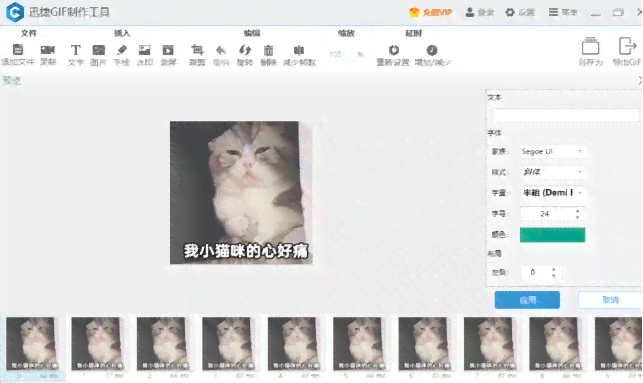The height and width of the screenshot is (383, 643).
Task: Open the hamburger Menu (菜单) in title bar
Action: click(x=563, y=12)
